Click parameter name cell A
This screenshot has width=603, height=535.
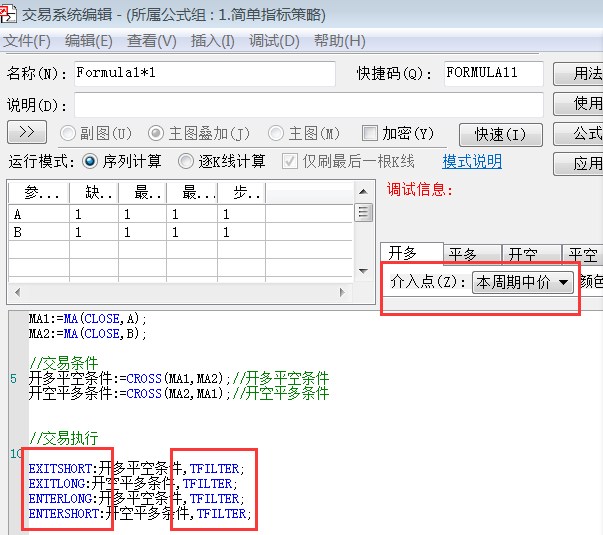tap(39, 214)
